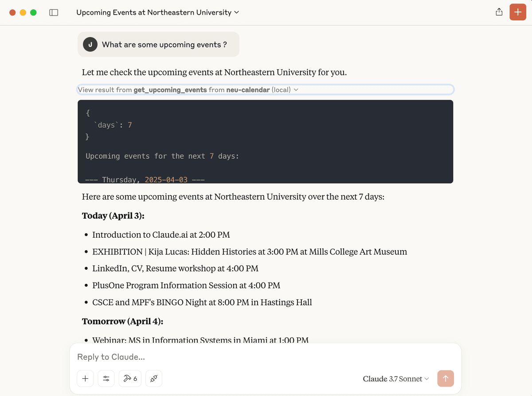Open the share chat icon
The height and width of the screenshot is (396, 532).
[x=499, y=12]
